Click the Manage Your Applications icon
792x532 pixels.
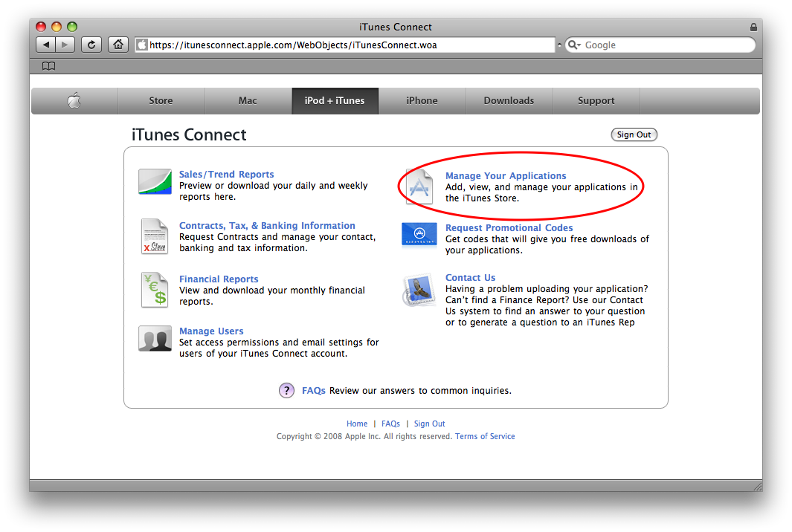(x=419, y=186)
